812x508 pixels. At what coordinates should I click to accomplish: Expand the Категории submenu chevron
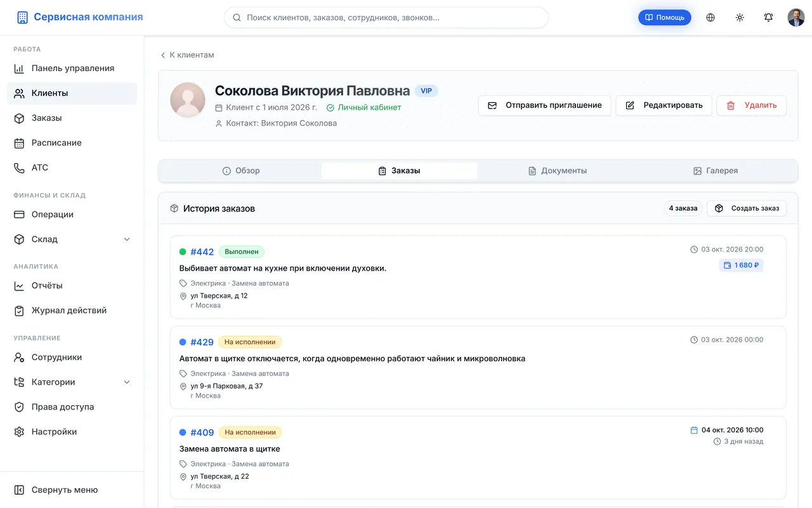point(127,382)
